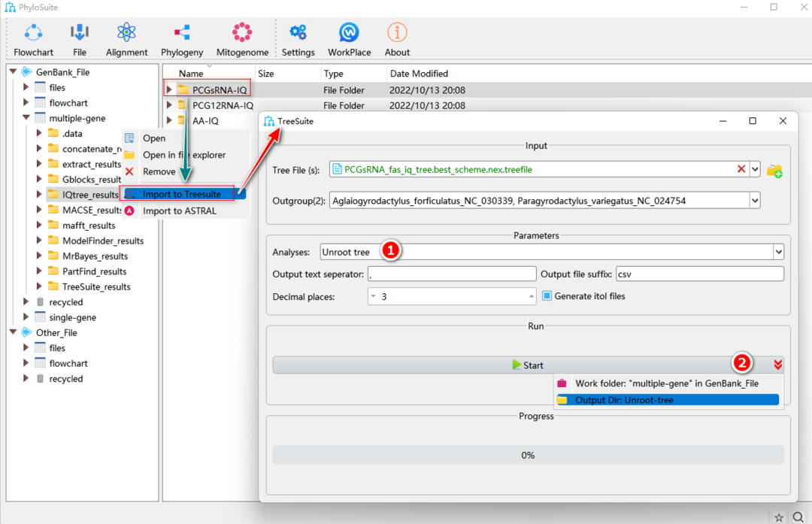Expand the mafft_results folder
812x524 pixels.
point(39,226)
